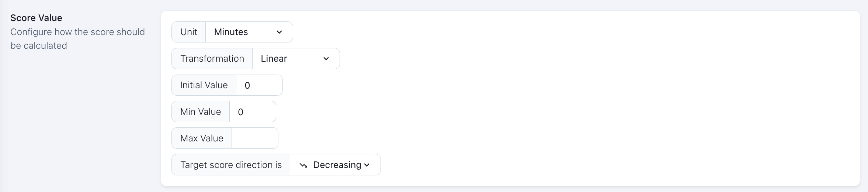Select the Minutes text in Unit selector
The width and height of the screenshot is (868, 192).
pos(231,32)
